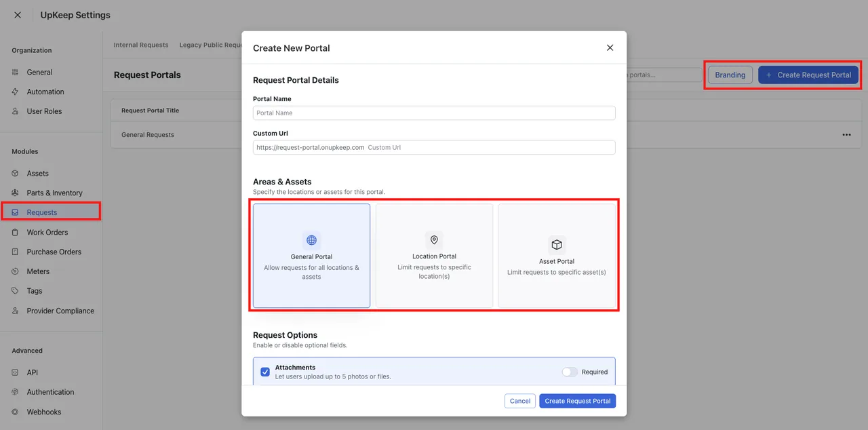Click the Branding button

coord(730,75)
